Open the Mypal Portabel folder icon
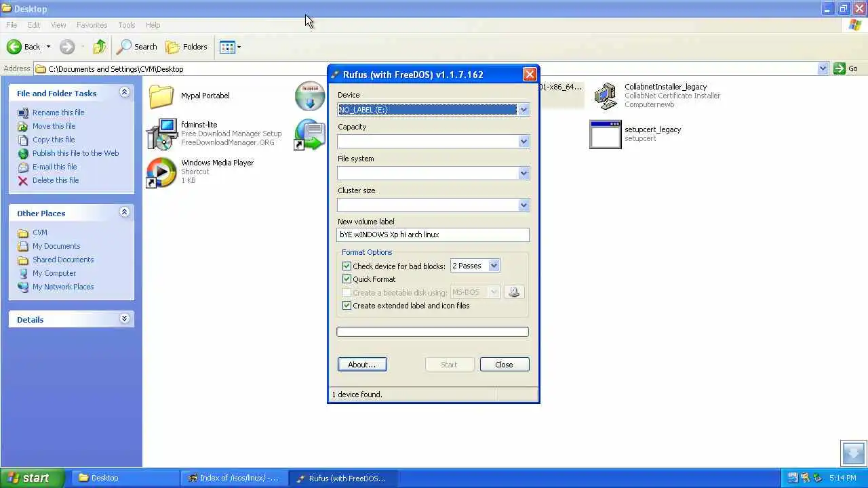This screenshot has height=488, width=868. [x=161, y=96]
